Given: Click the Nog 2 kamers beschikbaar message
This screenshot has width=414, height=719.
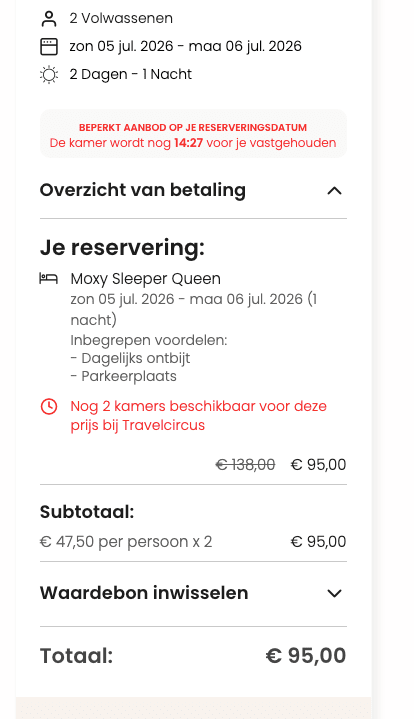Looking at the screenshot, I should [198, 415].
